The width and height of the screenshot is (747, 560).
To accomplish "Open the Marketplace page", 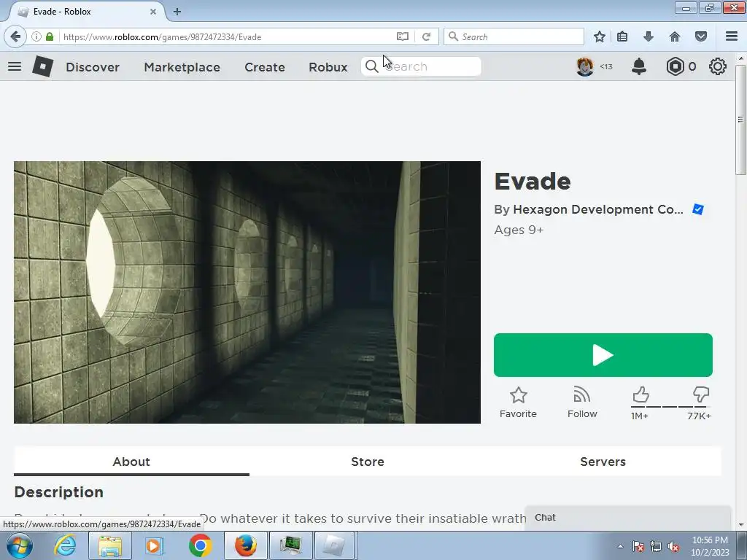I will [x=182, y=67].
